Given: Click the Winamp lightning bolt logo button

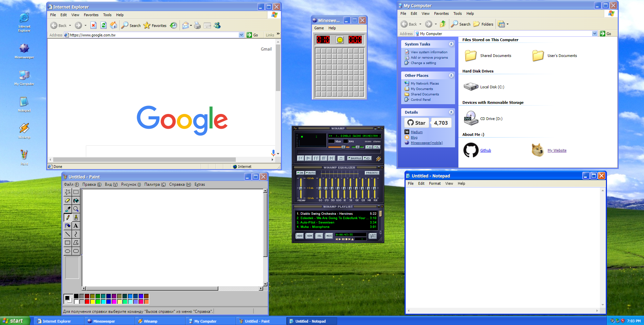Looking at the screenshot, I should click(378, 158).
